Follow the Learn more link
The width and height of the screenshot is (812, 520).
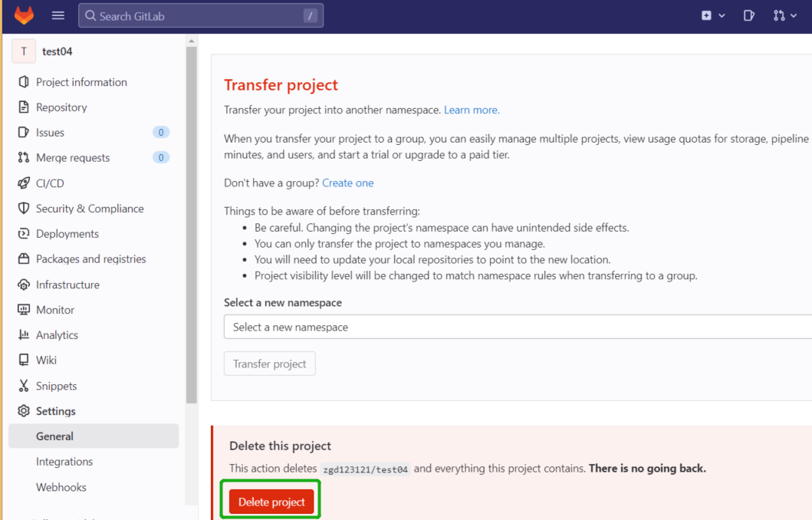(x=472, y=110)
